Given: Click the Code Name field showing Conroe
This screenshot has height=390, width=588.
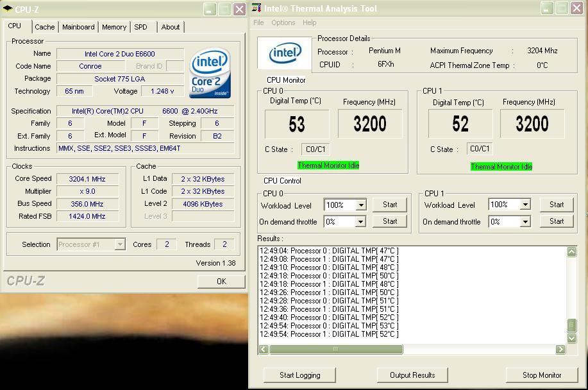Looking at the screenshot, I should (x=90, y=66).
